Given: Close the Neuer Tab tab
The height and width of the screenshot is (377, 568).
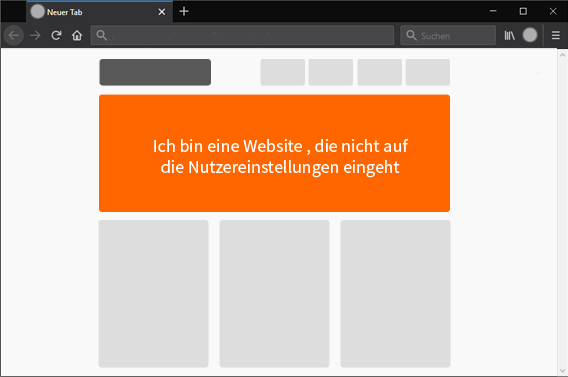Looking at the screenshot, I should [162, 12].
